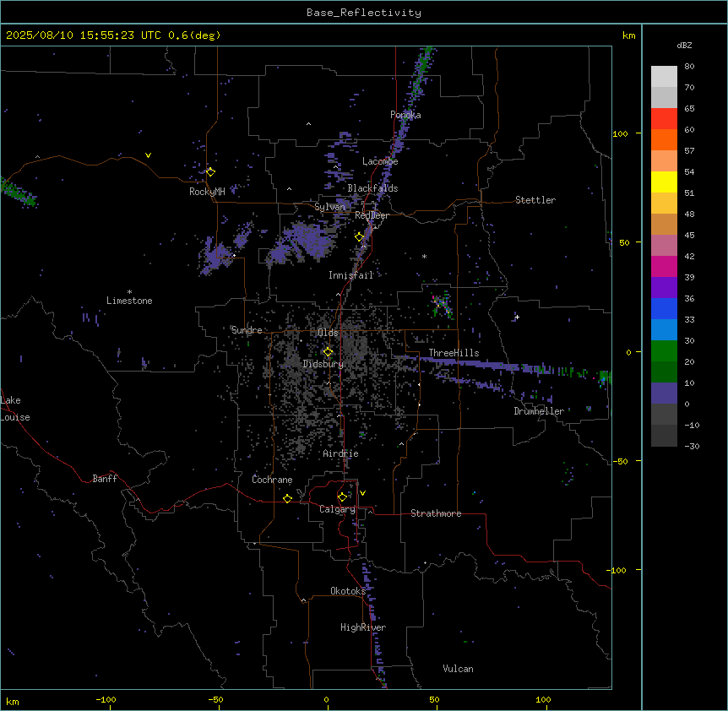Click the Ponoka city label
The image size is (728, 711).
tap(405, 115)
